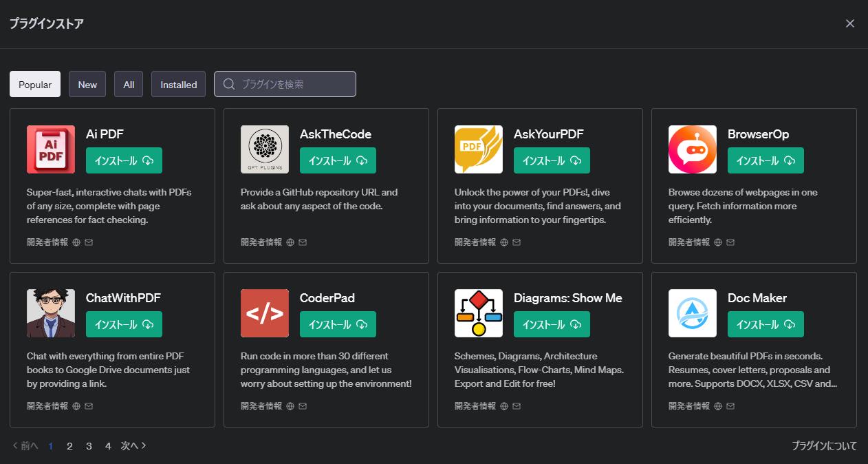Open BrowserOp developer website globe icon
This screenshot has width=868, height=464.
tap(718, 242)
